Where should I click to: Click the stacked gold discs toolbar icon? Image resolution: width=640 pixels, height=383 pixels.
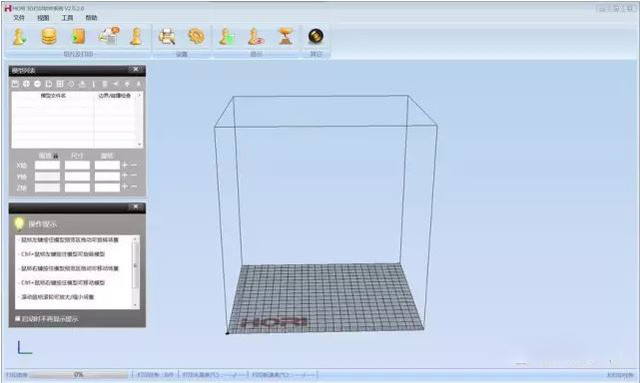click(49, 37)
